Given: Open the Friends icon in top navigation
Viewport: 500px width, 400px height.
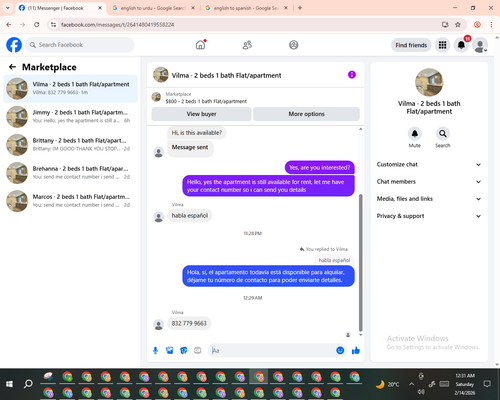Looking at the screenshot, I should click(247, 45).
